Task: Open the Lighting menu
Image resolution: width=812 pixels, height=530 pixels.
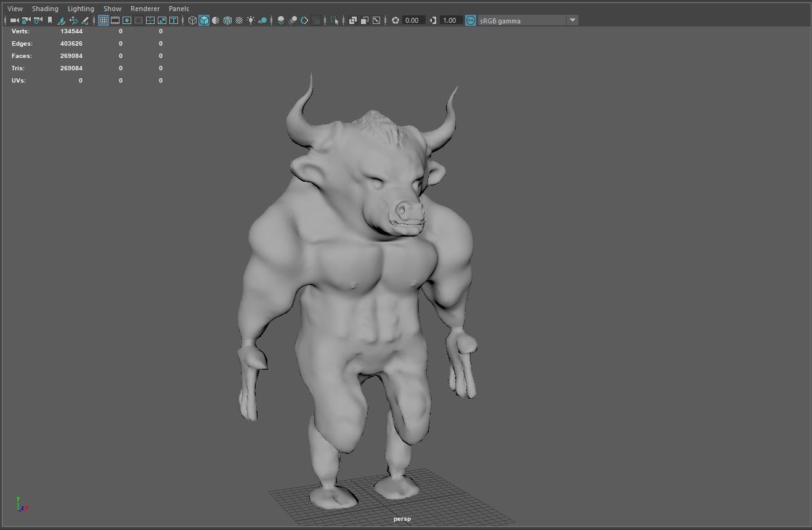Action: (81, 9)
